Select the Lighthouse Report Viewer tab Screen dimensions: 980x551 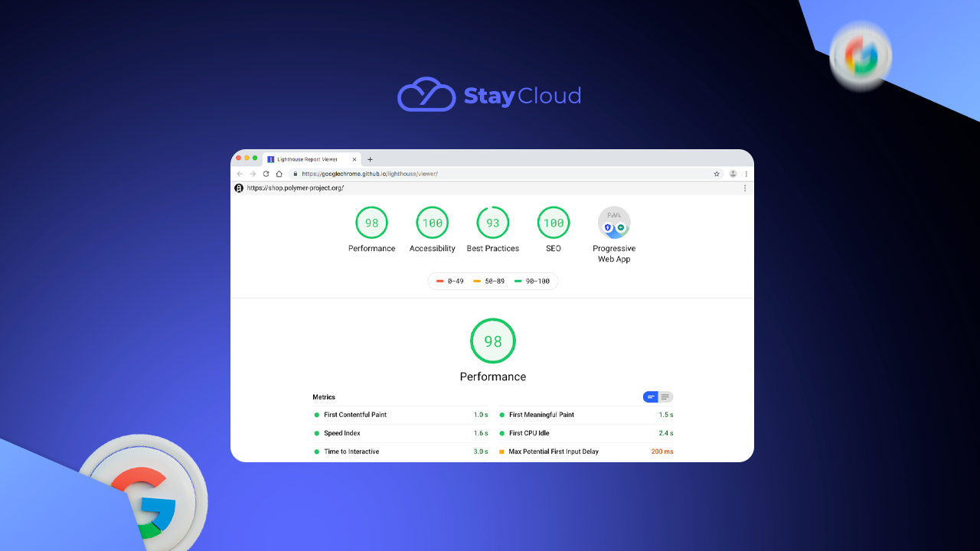[311, 159]
